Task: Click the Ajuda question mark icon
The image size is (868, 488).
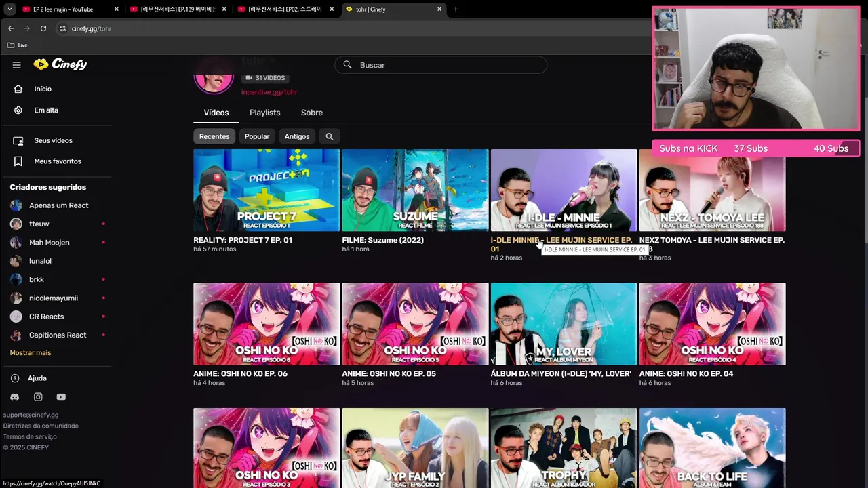Action: (x=15, y=378)
